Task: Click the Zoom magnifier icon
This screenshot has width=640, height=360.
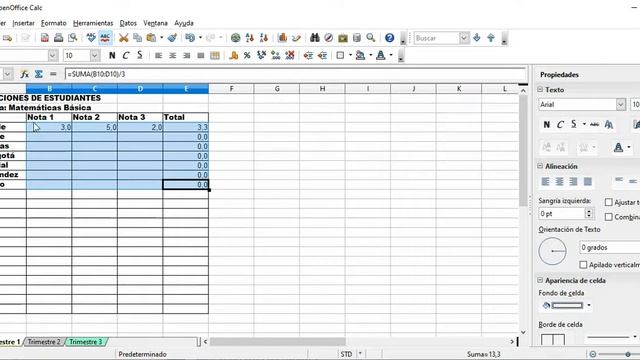Action: [x=371, y=38]
